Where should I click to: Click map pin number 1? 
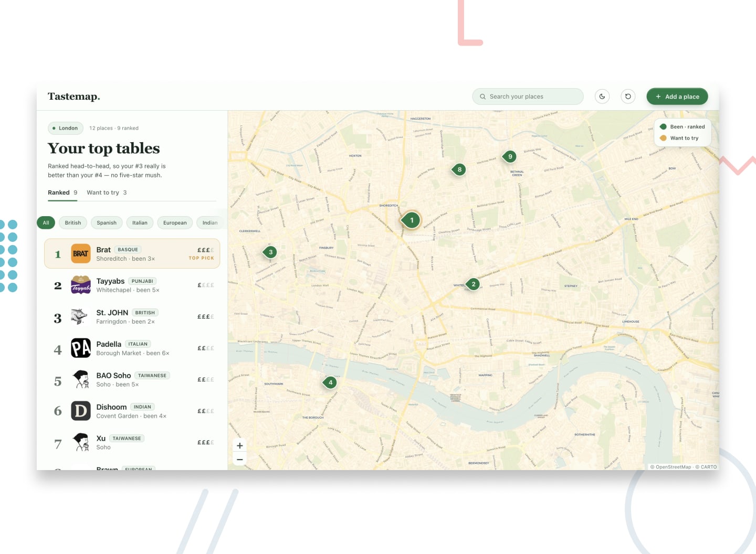point(412,220)
